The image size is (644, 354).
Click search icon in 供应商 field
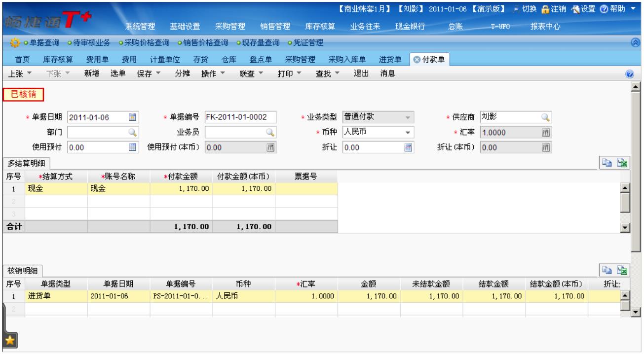click(546, 117)
